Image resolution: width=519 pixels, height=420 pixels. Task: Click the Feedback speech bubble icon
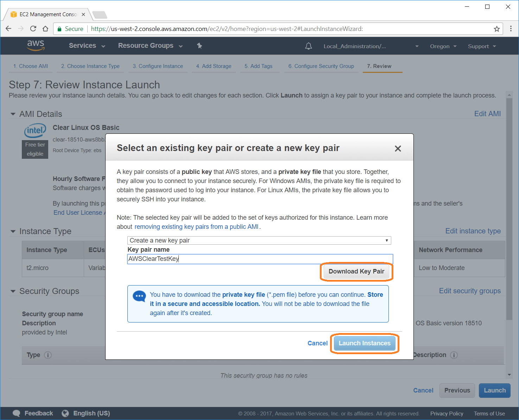pyautogui.click(x=16, y=413)
